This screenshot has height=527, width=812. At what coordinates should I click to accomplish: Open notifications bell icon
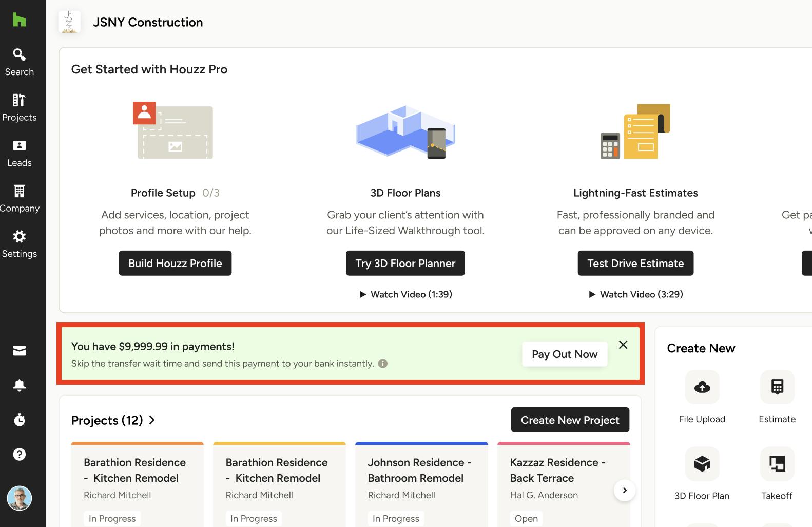pos(20,385)
